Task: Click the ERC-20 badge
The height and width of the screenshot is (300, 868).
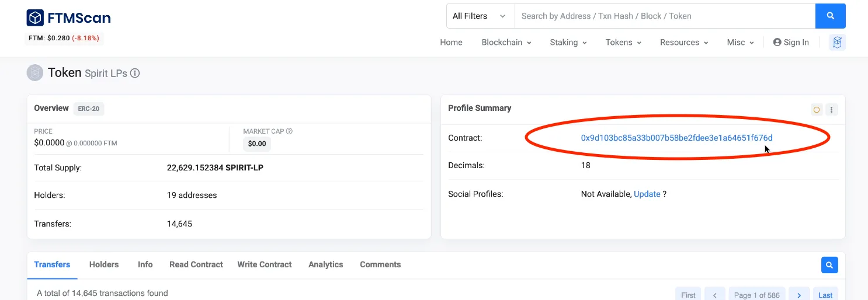Action: click(x=89, y=109)
